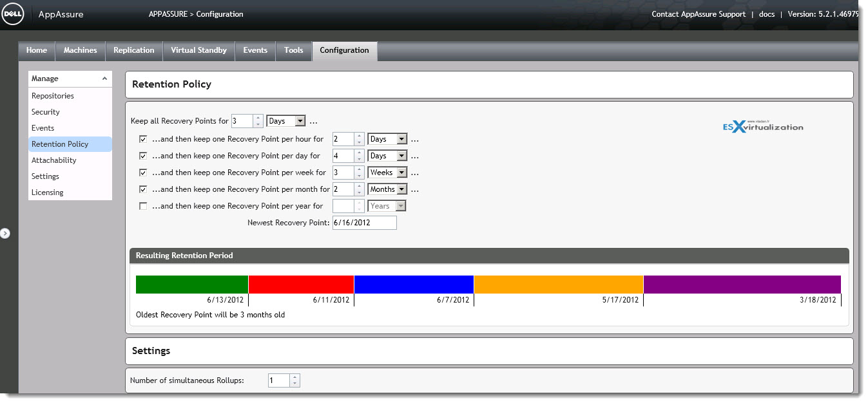Select the Events tab in the top bar
Viewport: 868px width, 403px height.
(255, 50)
